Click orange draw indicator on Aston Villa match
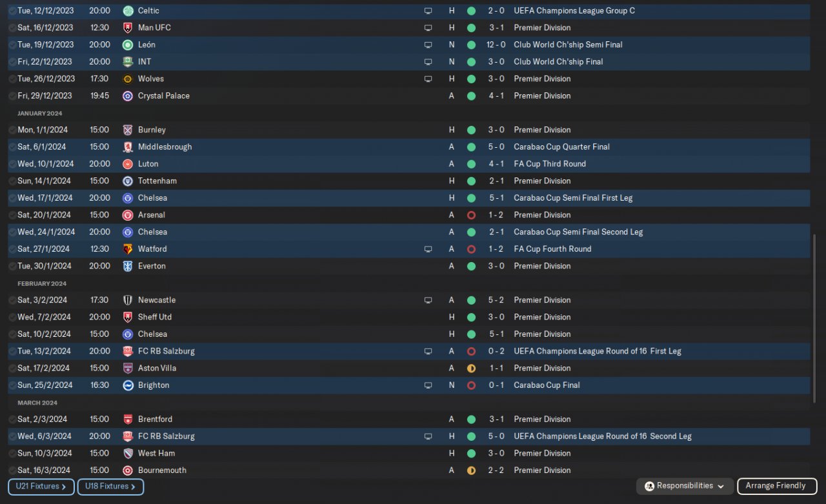 pyautogui.click(x=471, y=368)
